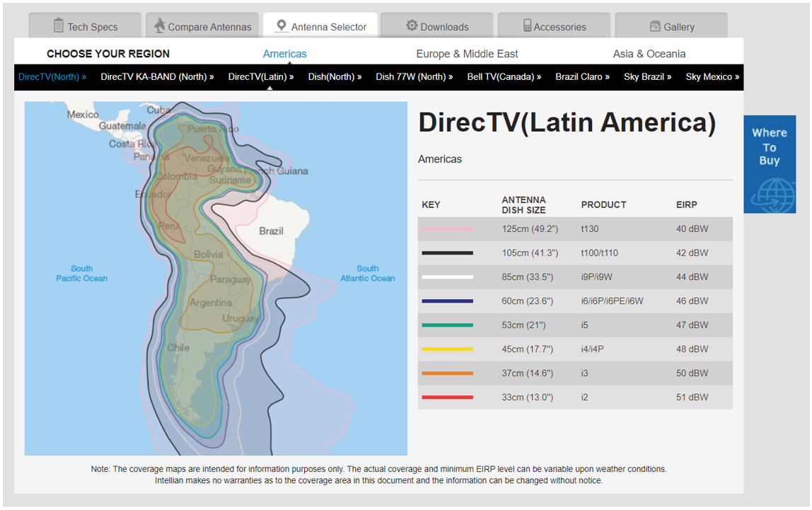Click the South Atlantic Ocean map label

click(368, 273)
